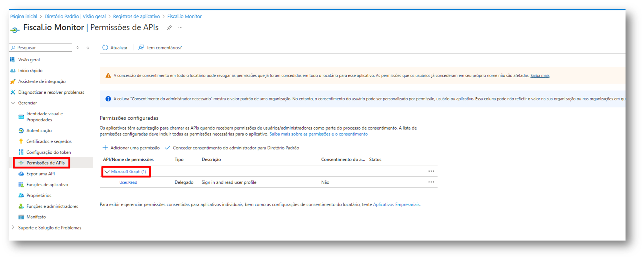Image resolution: width=644 pixels, height=259 pixels.
Task: Go to Diretório Padrão | Visão geral breadcrumb
Action: click(75, 16)
